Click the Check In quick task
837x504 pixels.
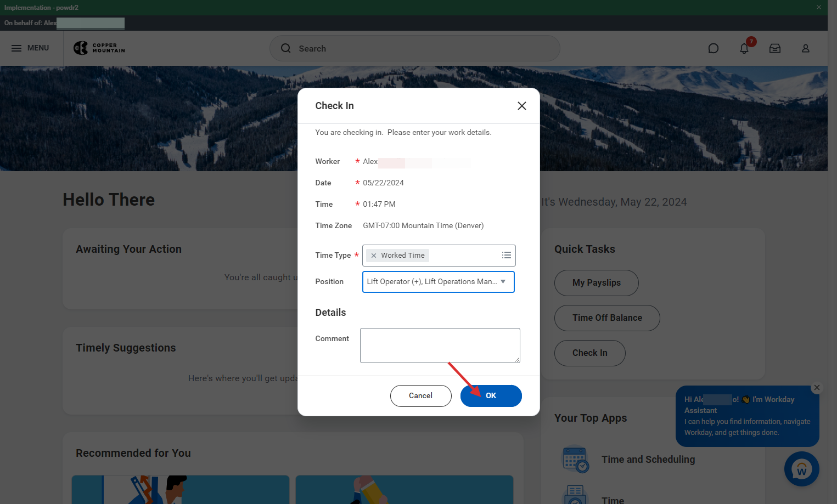click(590, 353)
